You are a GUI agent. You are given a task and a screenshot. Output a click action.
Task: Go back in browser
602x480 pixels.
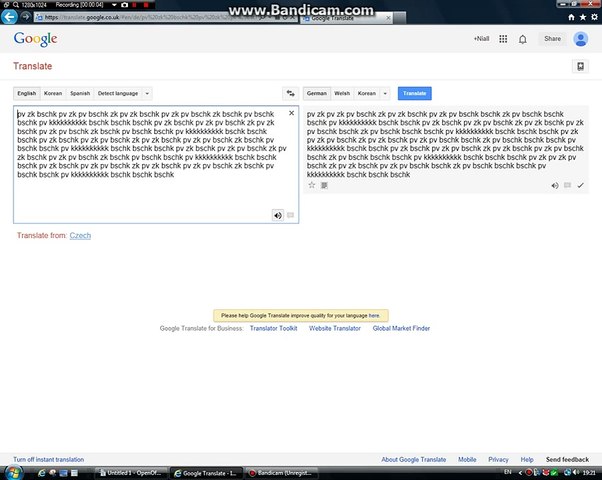[x=9, y=17]
